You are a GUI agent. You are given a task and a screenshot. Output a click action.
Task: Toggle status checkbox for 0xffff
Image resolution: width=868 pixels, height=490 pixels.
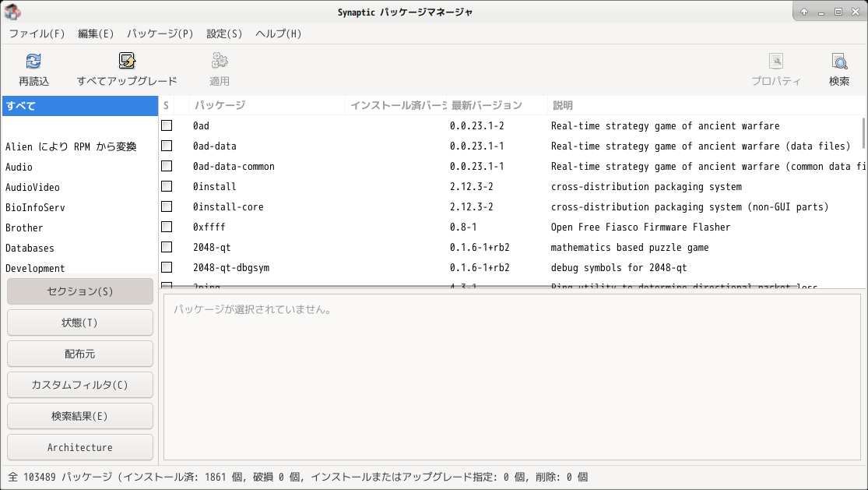[x=167, y=227]
